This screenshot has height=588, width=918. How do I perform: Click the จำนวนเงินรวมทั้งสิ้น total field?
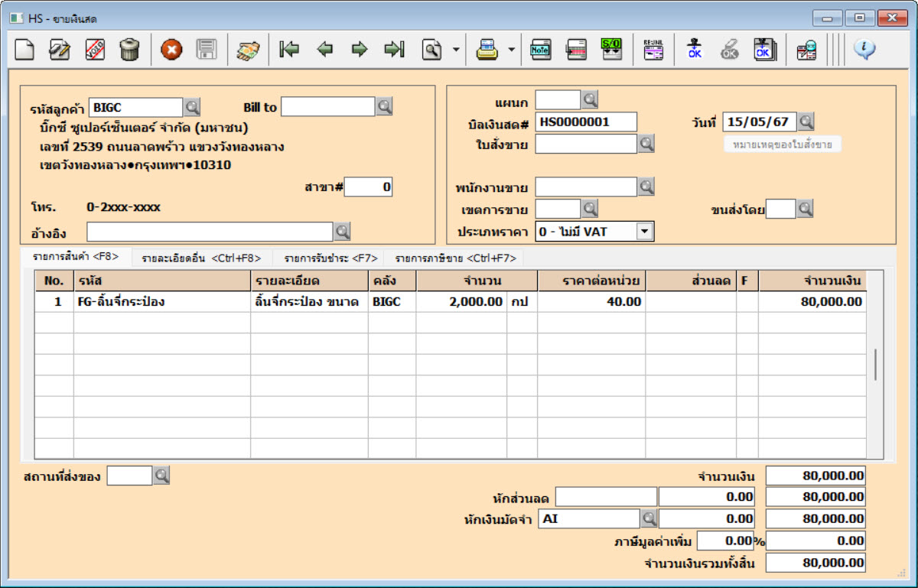coord(815,563)
